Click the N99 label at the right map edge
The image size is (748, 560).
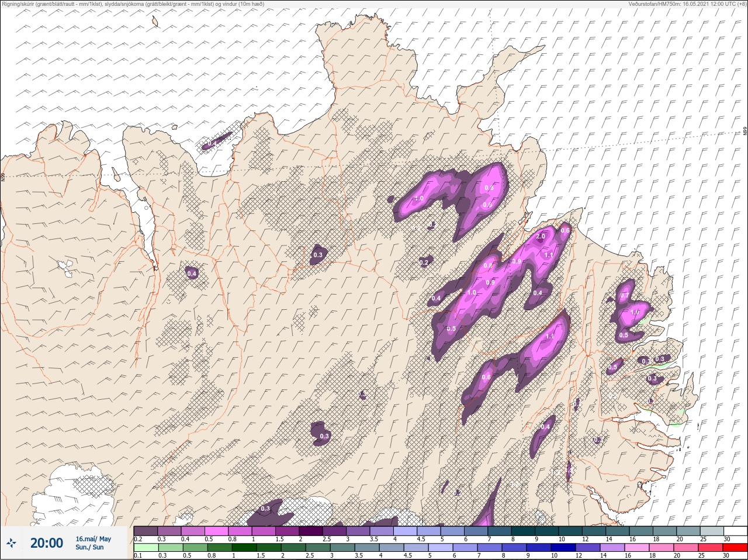(x=745, y=132)
